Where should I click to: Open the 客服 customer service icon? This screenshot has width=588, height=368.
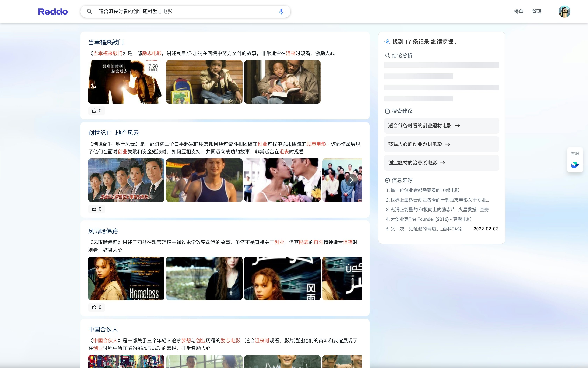[x=575, y=165]
